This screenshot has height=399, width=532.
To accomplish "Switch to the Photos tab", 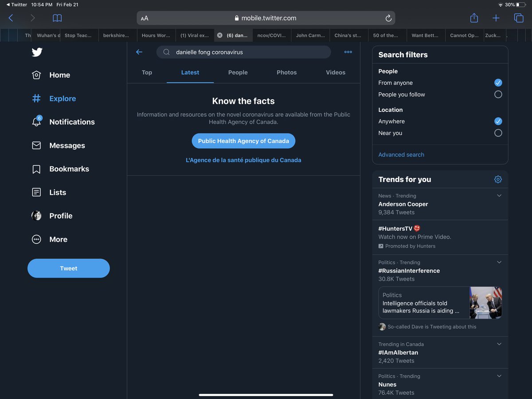I will tap(287, 72).
